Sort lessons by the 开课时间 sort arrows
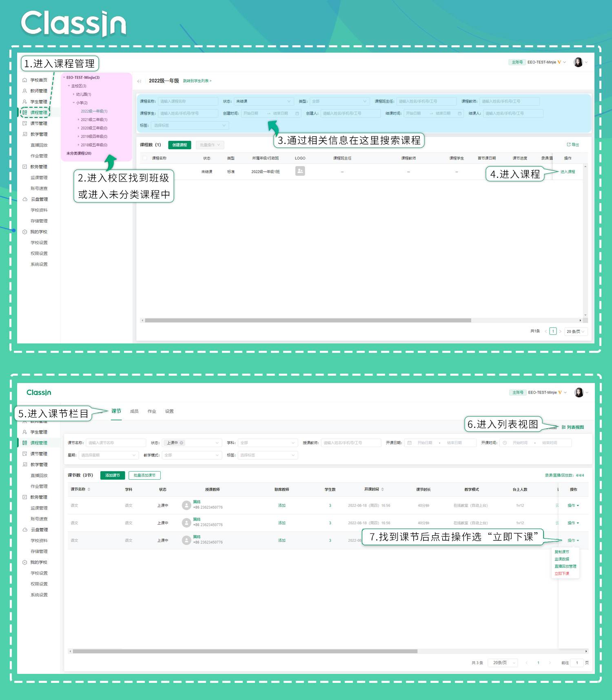The height and width of the screenshot is (700, 612). coord(382,489)
